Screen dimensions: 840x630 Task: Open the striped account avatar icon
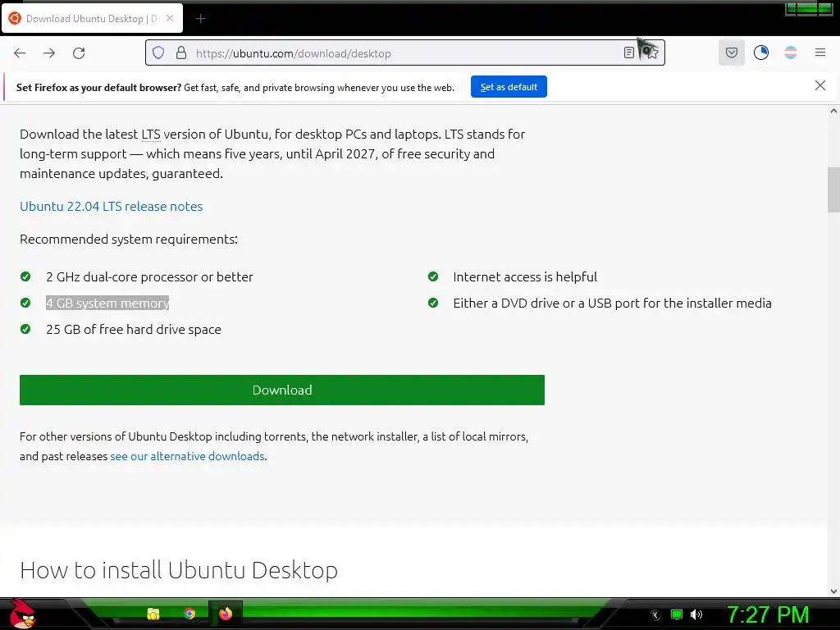tap(790, 52)
